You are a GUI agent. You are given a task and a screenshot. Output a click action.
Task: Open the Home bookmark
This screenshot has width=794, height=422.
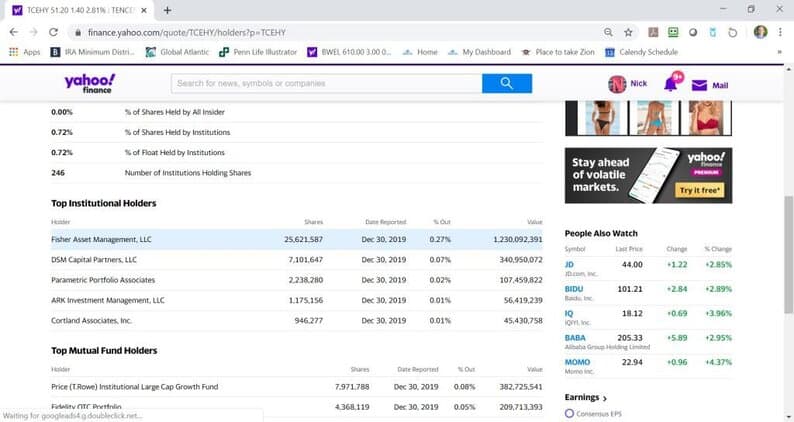pos(420,52)
